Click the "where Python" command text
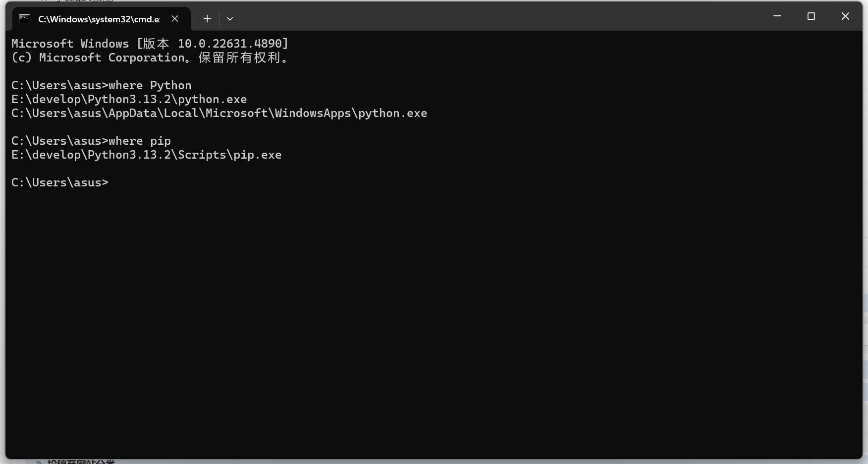868x464 pixels. pos(150,85)
